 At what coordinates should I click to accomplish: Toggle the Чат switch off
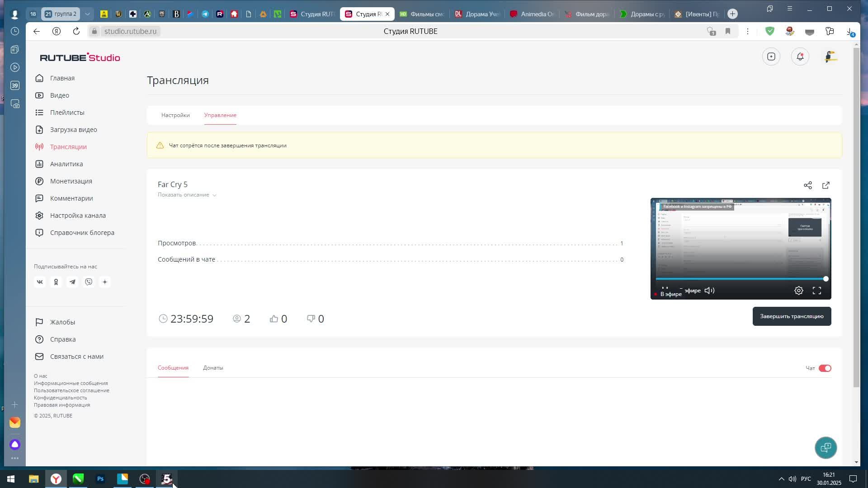(825, 368)
